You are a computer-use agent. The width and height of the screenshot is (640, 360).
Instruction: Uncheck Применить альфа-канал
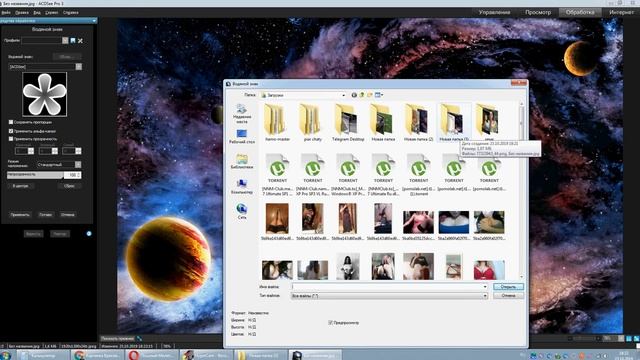click(x=11, y=131)
